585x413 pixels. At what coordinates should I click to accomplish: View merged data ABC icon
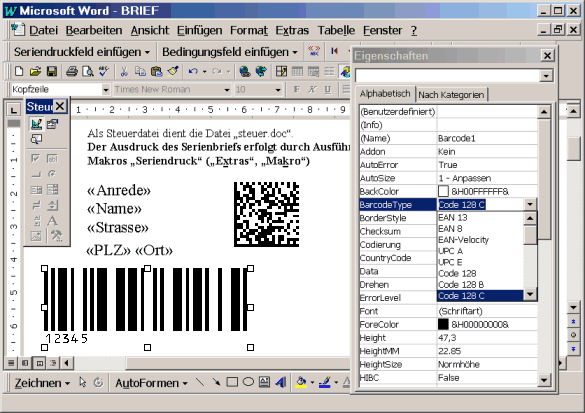[314, 51]
